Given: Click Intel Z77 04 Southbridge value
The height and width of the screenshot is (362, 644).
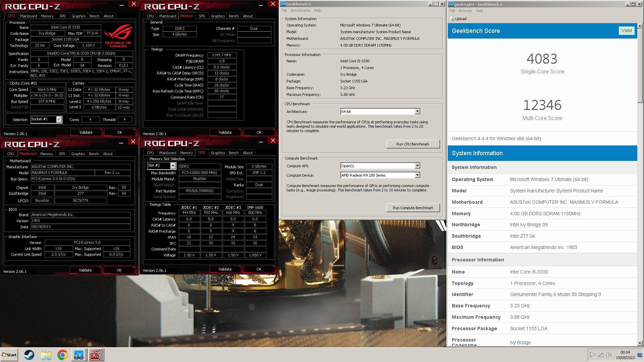Looking at the screenshot, I should 522,236.
